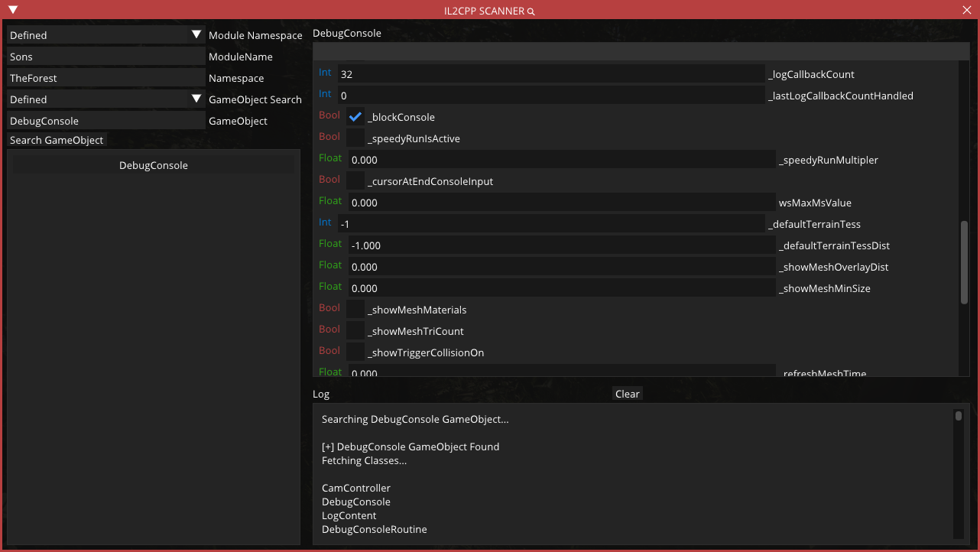The image size is (980, 552).
Task: Click the magnifier icon beside IL2CPP SCANNER
Action: pos(531,11)
